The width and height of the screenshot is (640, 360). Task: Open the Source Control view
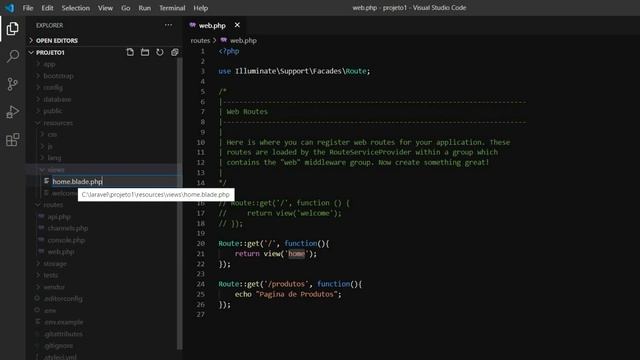tap(12, 84)
